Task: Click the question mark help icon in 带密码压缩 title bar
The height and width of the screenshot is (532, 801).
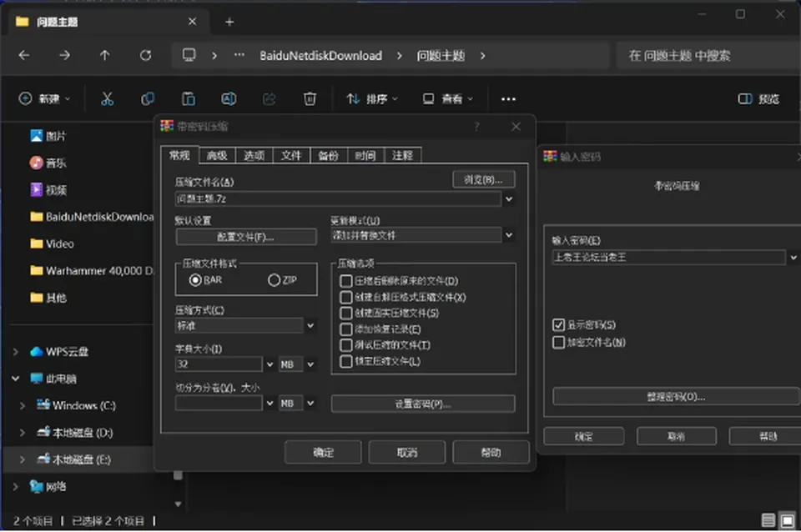Action: (x=476, y=126)
